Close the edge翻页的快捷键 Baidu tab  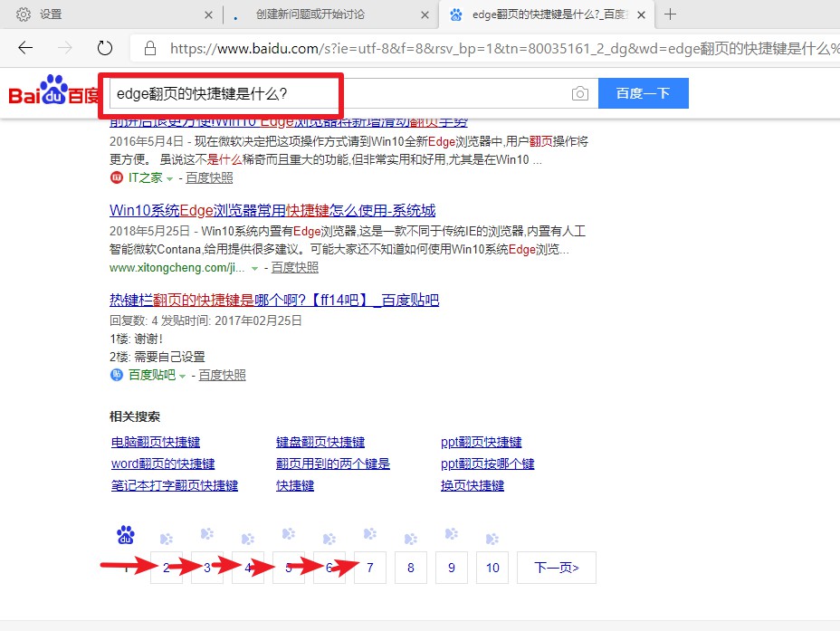641,15
